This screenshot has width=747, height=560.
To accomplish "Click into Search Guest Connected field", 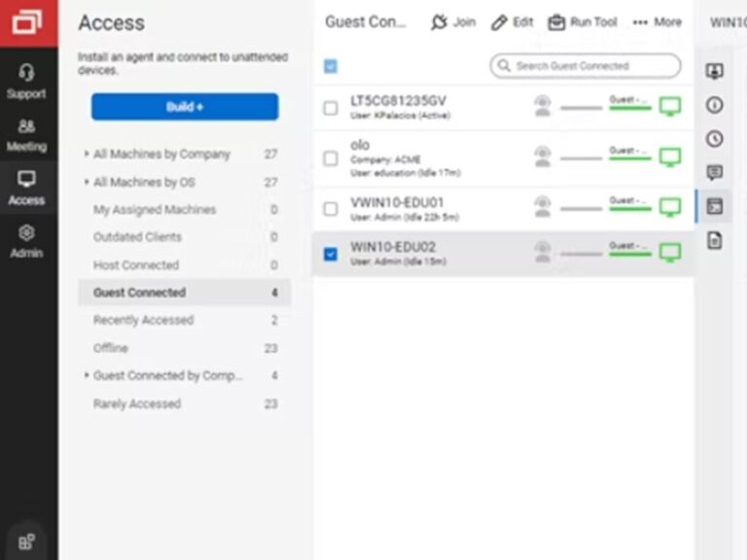I will tap(585, 66).
